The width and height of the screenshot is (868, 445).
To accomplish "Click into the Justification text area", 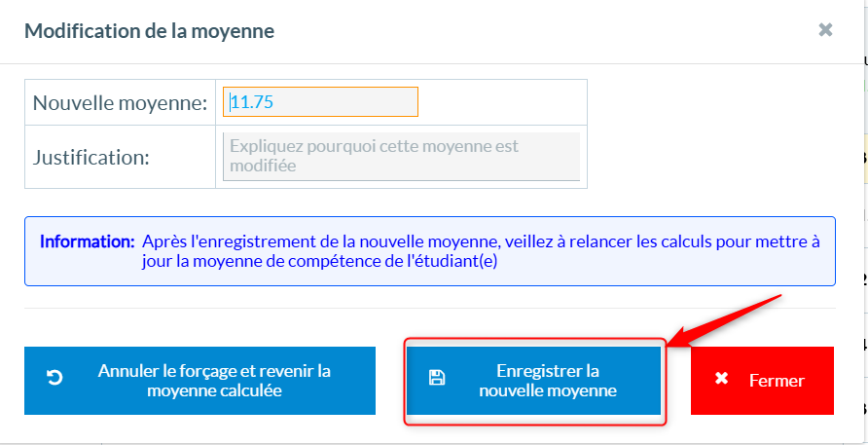I will tap(401, 156).
